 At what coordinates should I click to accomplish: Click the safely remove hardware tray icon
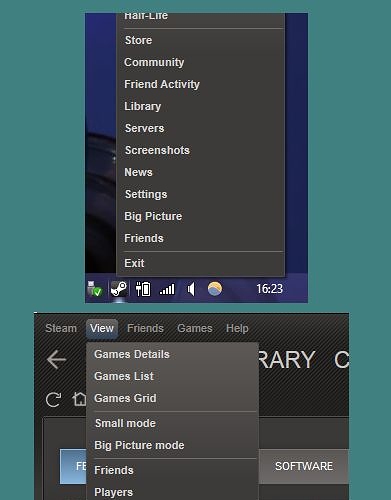pos(95,289)
